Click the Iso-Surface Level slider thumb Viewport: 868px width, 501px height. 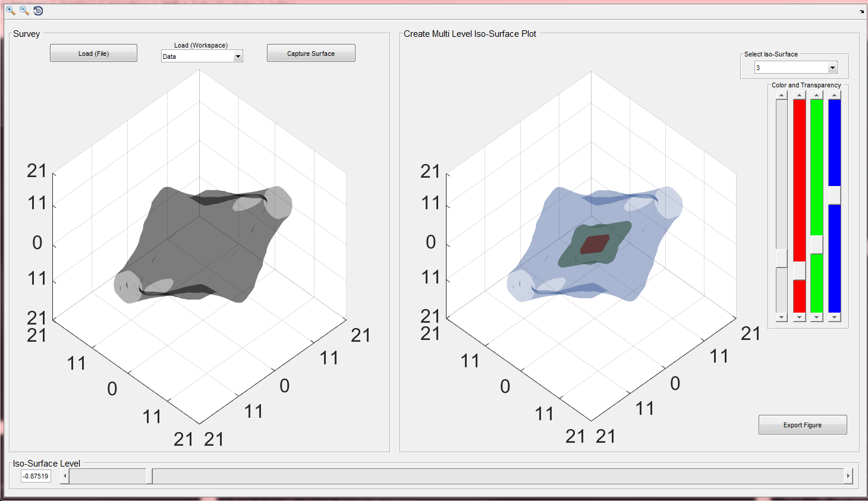tap(149, 476)
